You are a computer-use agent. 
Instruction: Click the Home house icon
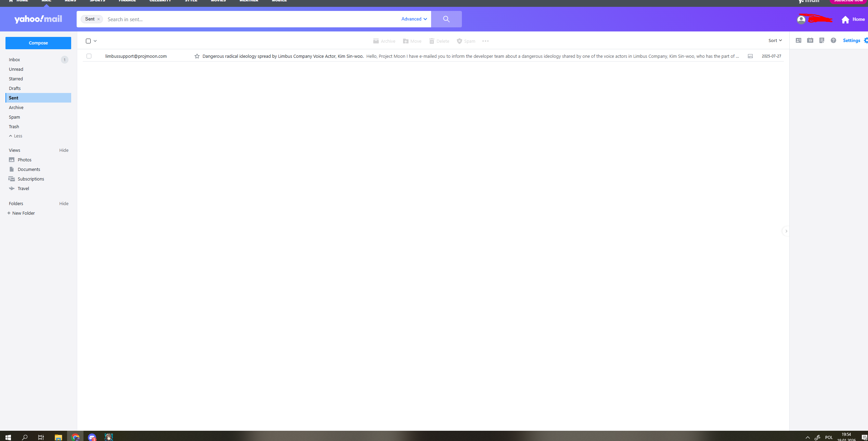point(845,19)
